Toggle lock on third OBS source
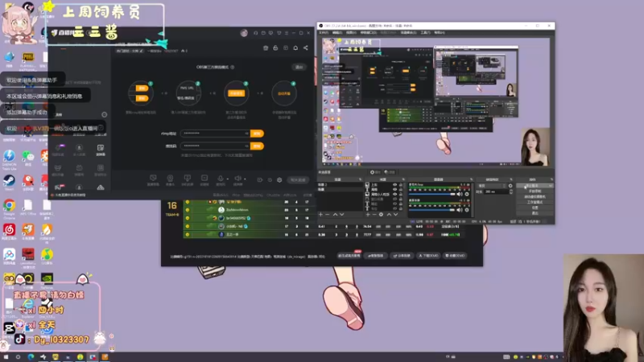Viewport: 644px width, 362px height. click(x=401, y=194)
